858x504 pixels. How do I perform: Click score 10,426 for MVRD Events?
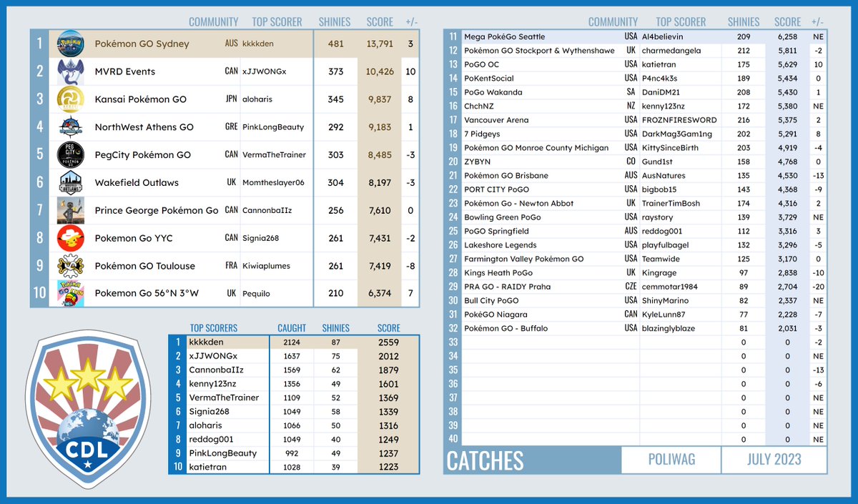click(x=380, y=71)
